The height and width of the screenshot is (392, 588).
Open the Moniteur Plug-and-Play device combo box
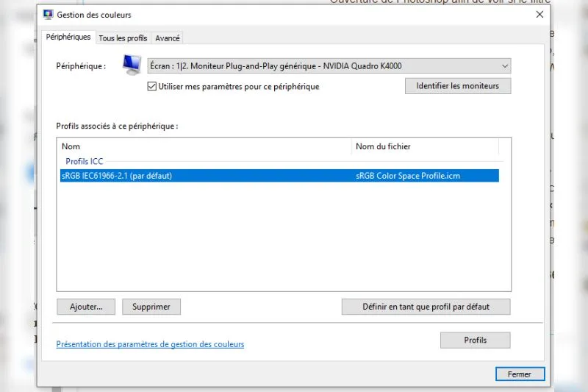pyautogui.click(x=329, y=66)
